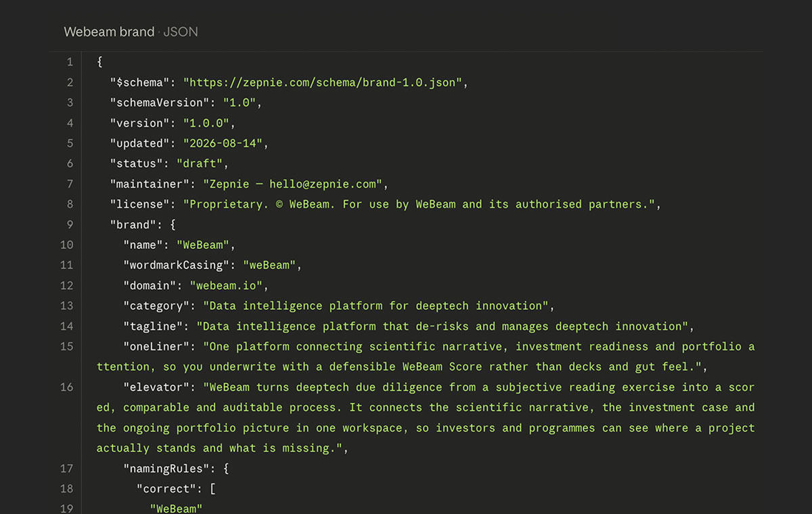Click the "domain" key
812x514 pixels.
click(x=150, y=285)
